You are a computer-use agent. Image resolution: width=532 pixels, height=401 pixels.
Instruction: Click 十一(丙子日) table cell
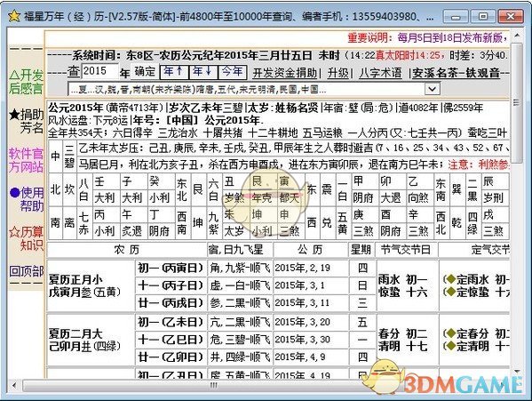(x=171, y=285)
